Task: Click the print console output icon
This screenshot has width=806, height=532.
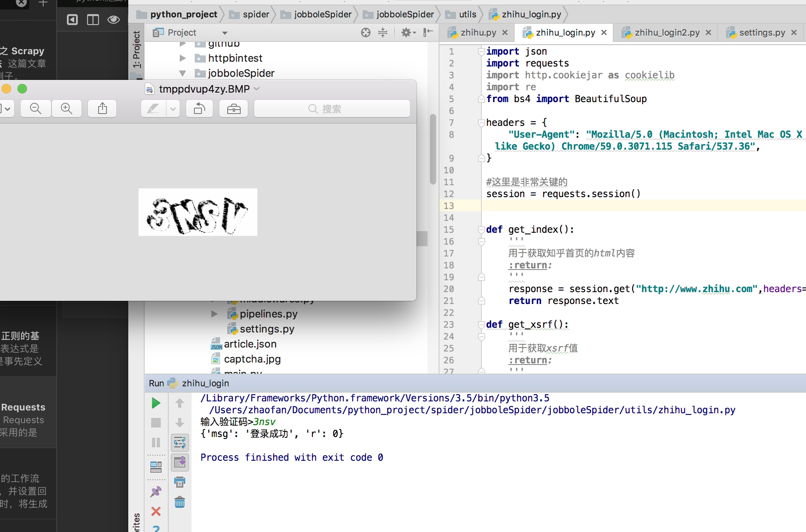Action: pos(180,482)
